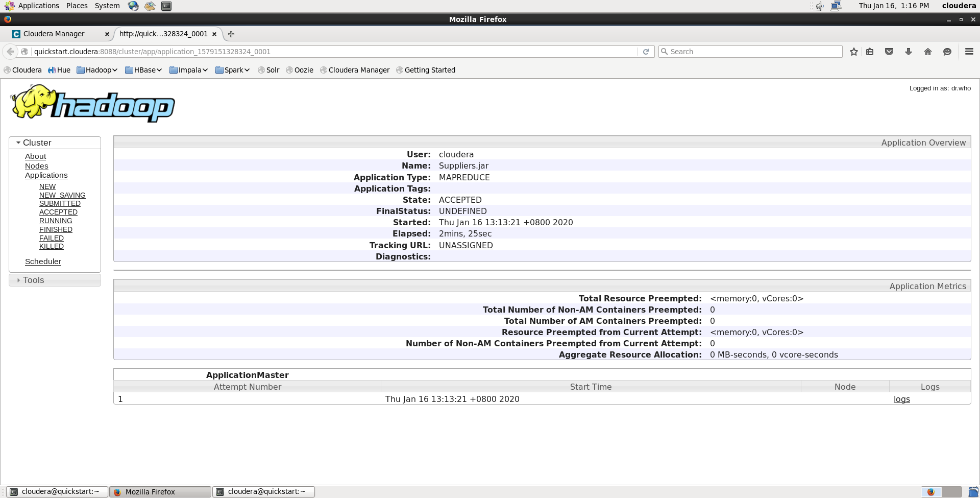The height and width of the screenshot is (498, 980).
Task: Open the trash icon in bottom panel
Action: [973, 492]
